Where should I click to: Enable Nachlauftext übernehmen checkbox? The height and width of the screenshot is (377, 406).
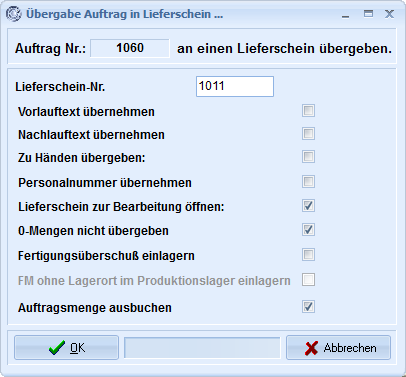pos(308,134)
